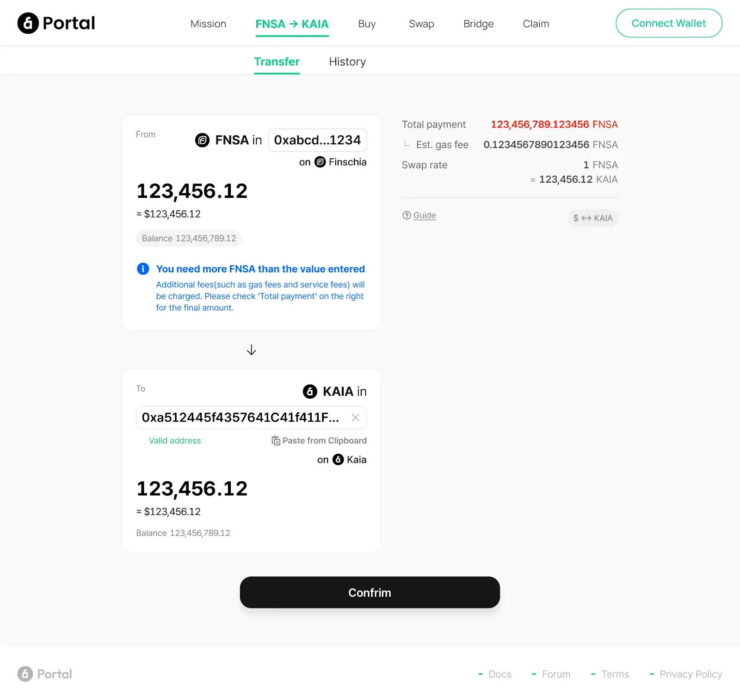Click the FNSA token icon in the From card
740x700 pixels.
202,140
